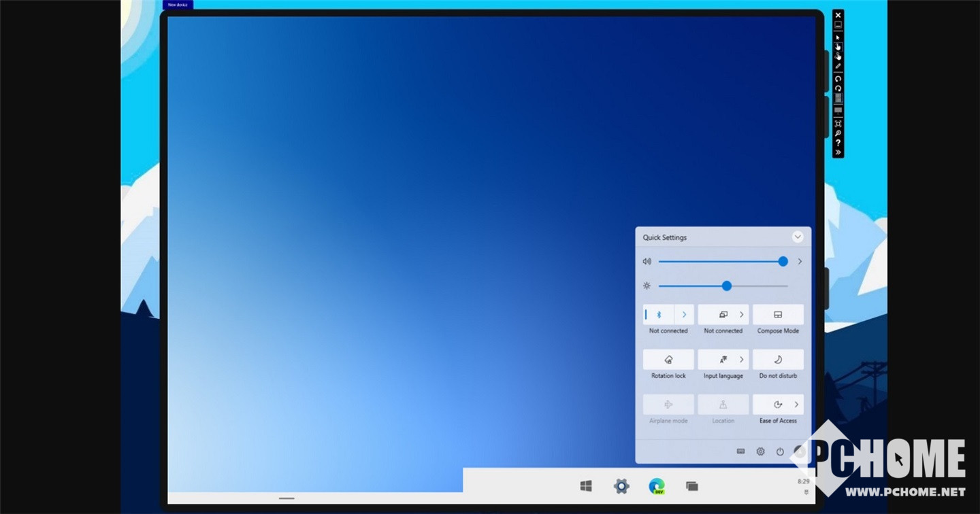Toggle Bluetooth in Quick Settings

coord(659,315)
